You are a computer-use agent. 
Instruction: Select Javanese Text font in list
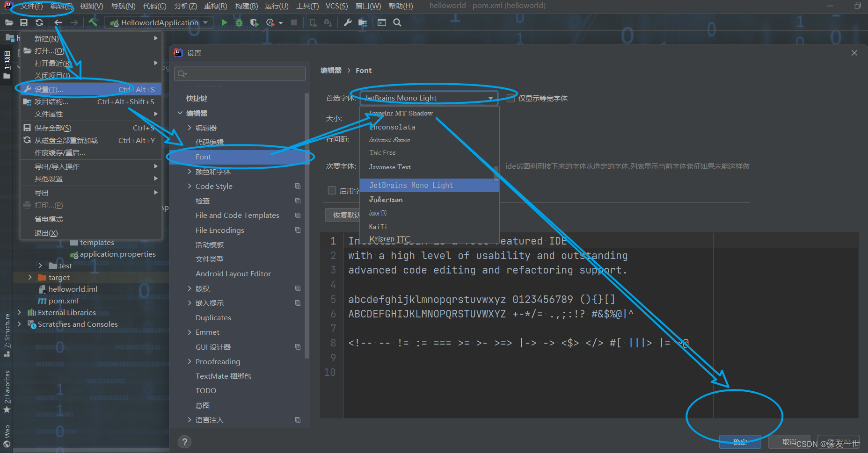coord(430,167)
